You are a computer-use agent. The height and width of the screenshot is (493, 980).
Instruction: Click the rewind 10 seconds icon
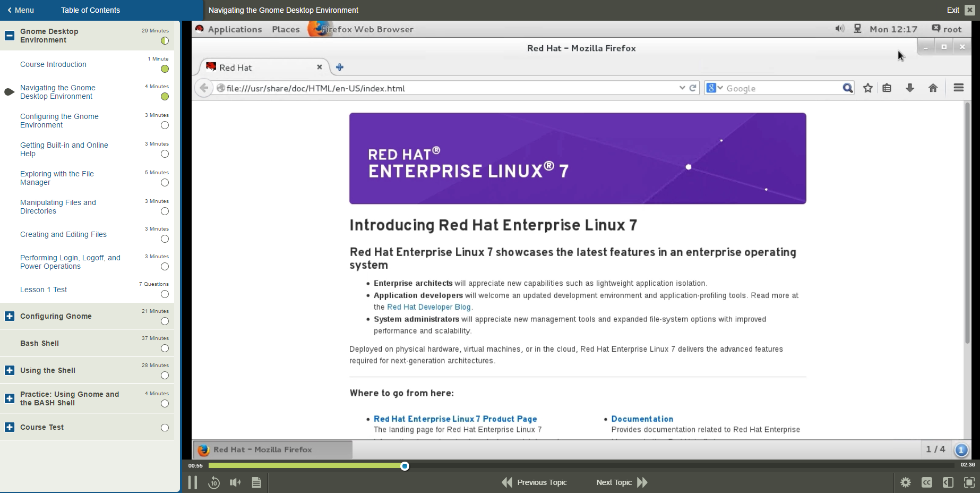214,482
